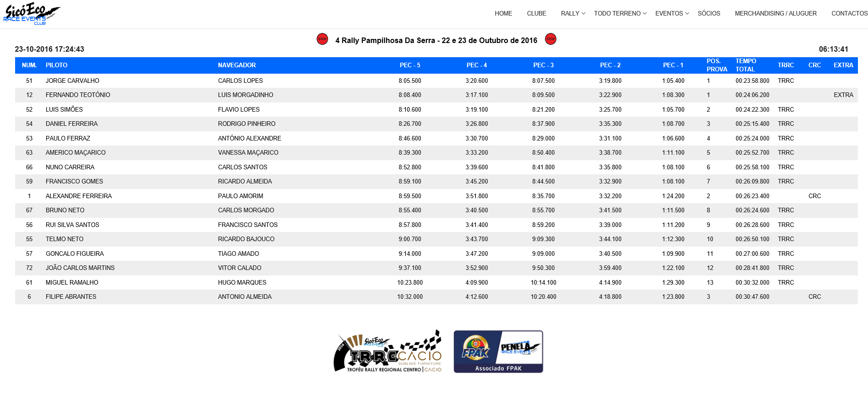Expand the TODO TERRENO dropdown menu
The image size is (868, 410).
click(620, 14)
